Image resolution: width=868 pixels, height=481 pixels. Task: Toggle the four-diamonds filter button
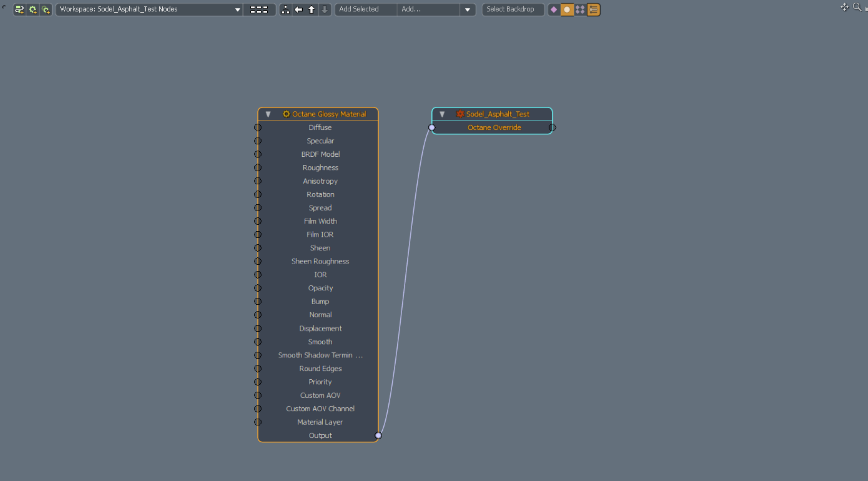pos(580,9)
